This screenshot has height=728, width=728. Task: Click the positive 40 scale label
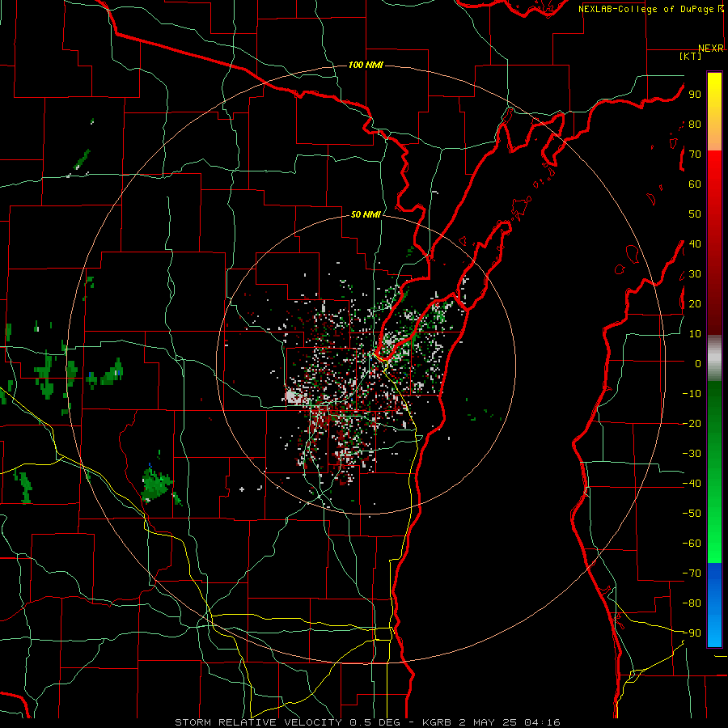point(695,243)
